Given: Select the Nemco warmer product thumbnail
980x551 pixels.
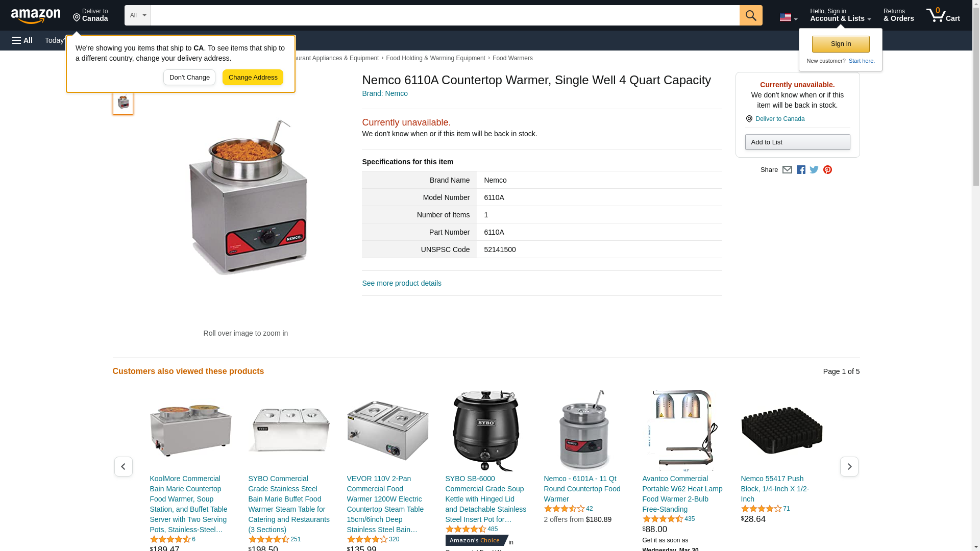Looking at the screenshot, I should 123,102.
